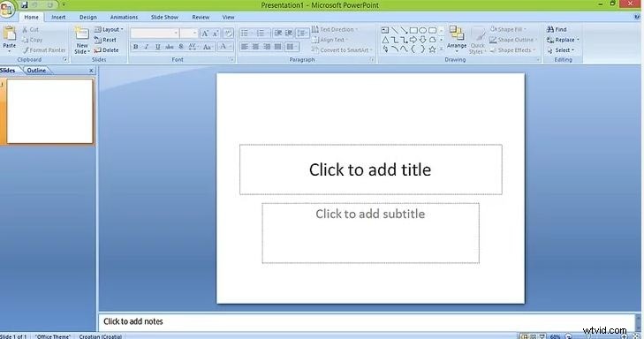The image size is (644, 339).
Task: Toggle Center text alignment
Action: (255, 47)
